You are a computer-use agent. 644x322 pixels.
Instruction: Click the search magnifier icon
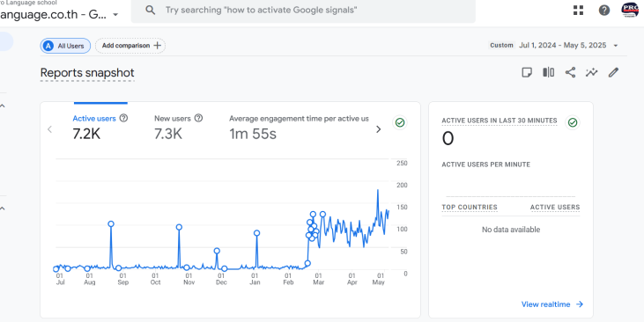[151, 10]
